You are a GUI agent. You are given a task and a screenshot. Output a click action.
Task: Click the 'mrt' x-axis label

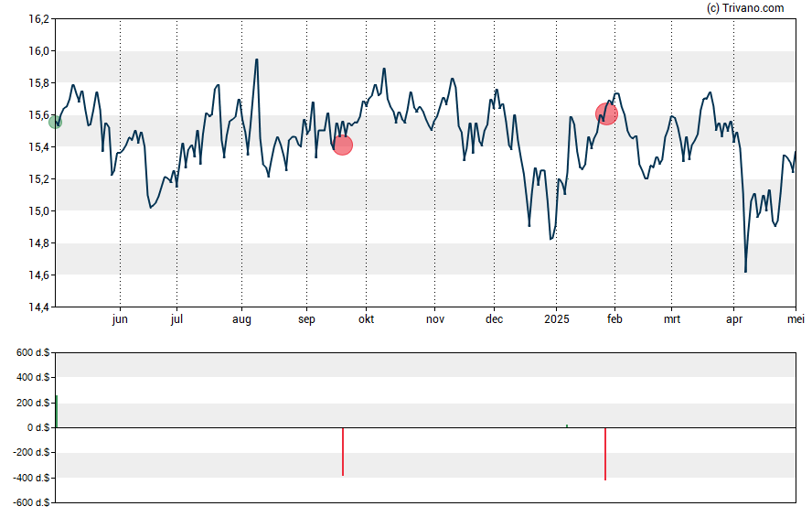(672, 319)
